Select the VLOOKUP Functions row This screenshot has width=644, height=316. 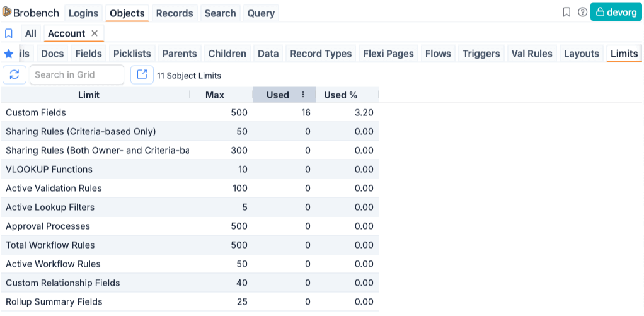[x=189, y=169]
